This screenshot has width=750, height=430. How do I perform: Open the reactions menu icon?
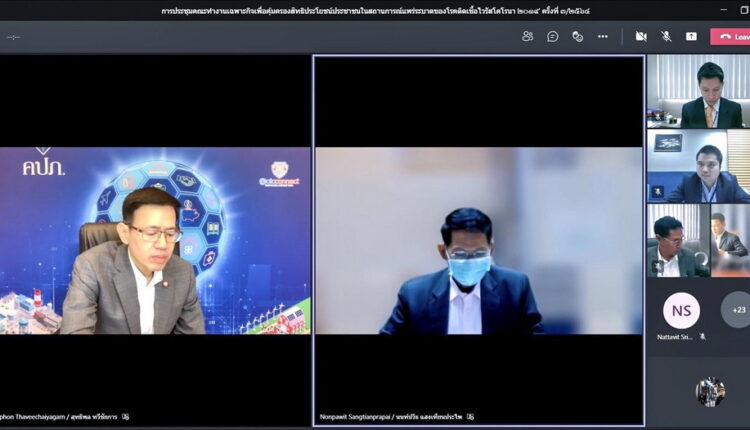[577, 36]
